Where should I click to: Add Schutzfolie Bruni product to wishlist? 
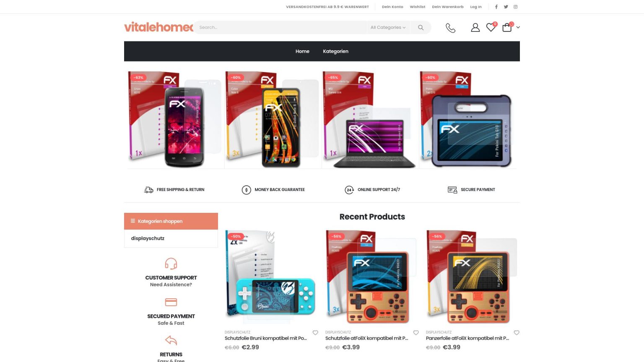(315, 333)
